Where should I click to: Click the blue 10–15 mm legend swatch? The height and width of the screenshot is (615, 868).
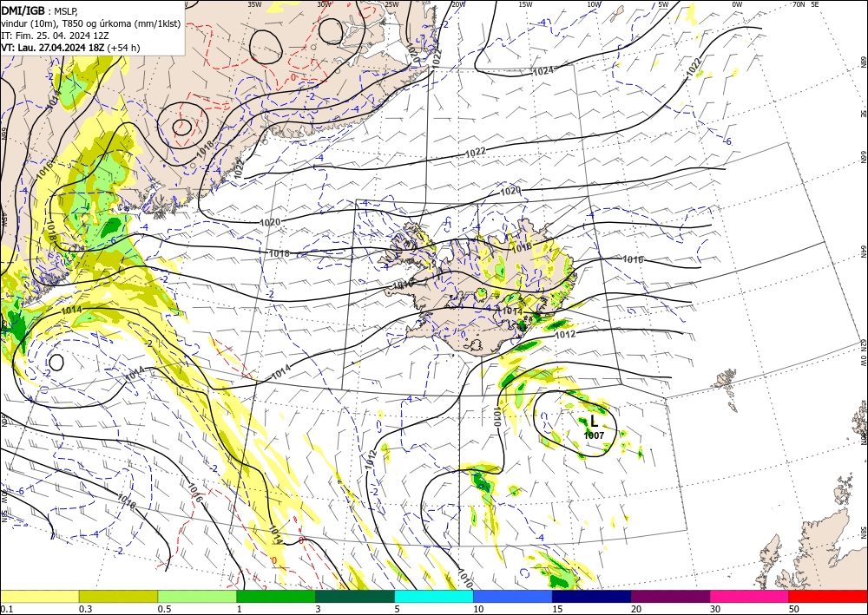click(513, 596)
